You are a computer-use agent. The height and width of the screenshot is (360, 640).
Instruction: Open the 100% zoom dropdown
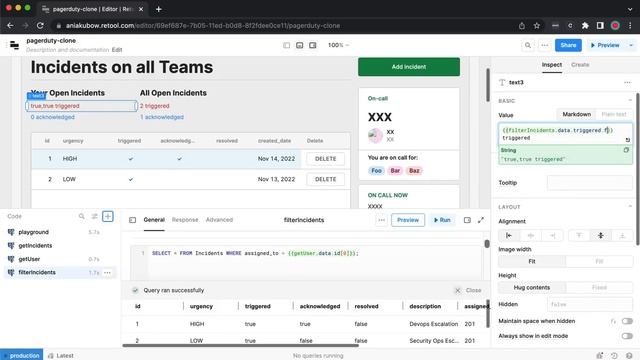(x=338, y=45)
